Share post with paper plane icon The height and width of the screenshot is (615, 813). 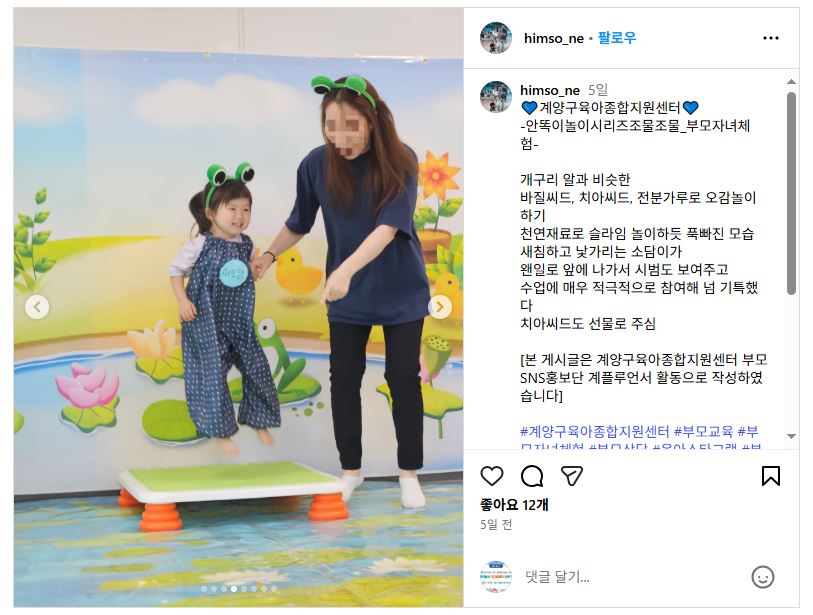(x=572, y=476)
